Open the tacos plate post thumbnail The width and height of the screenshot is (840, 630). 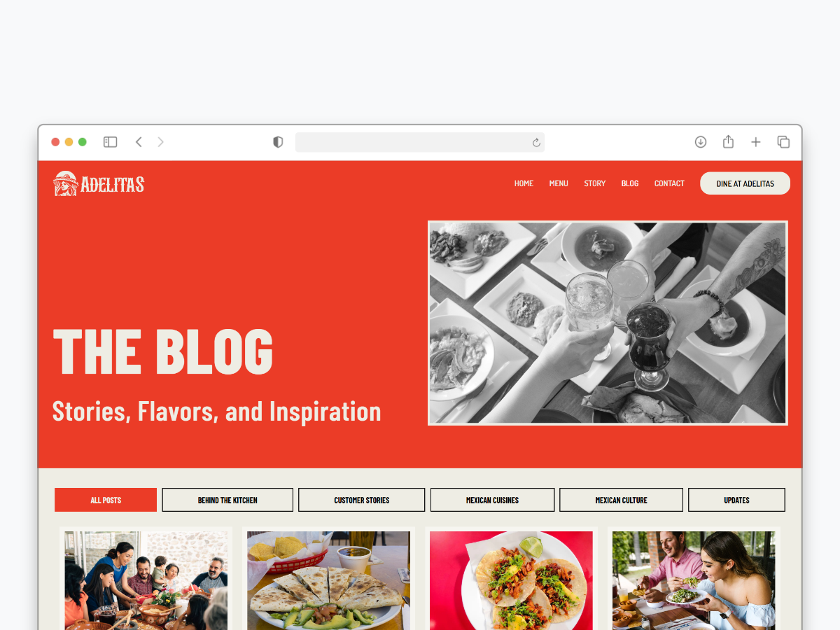511,580
